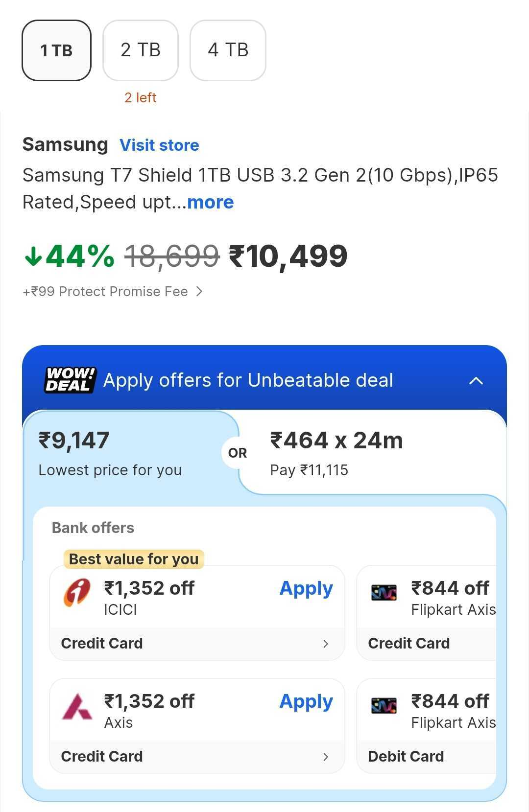Collapse the Unbeatable deal offers panel
This screenshot has width=529, height=812.
pyautogui.click(x=476, y=381)
